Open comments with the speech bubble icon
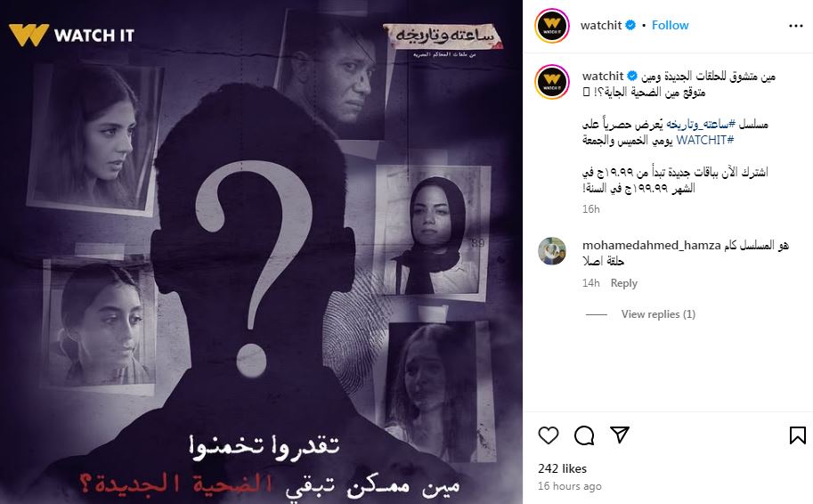Screen dimensions: 813x504 click(x=584, y=435)
